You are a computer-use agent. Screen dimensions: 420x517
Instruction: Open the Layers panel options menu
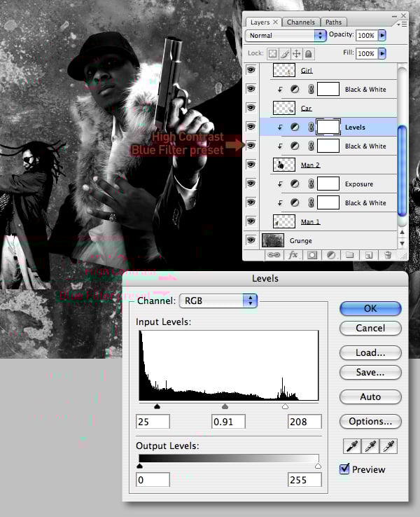pyautogui.click(x=402, y=24)
